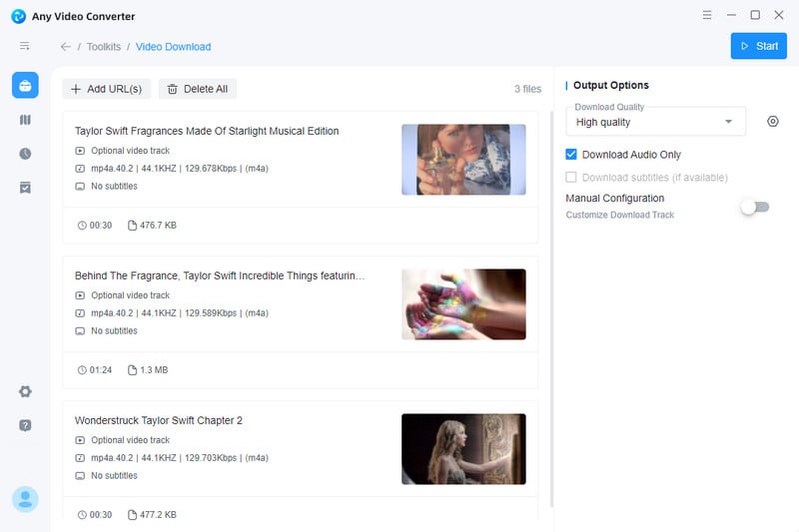
Task: Click audio track icon of Wonderstruck Chapter 2
Action: coord(80,458)
